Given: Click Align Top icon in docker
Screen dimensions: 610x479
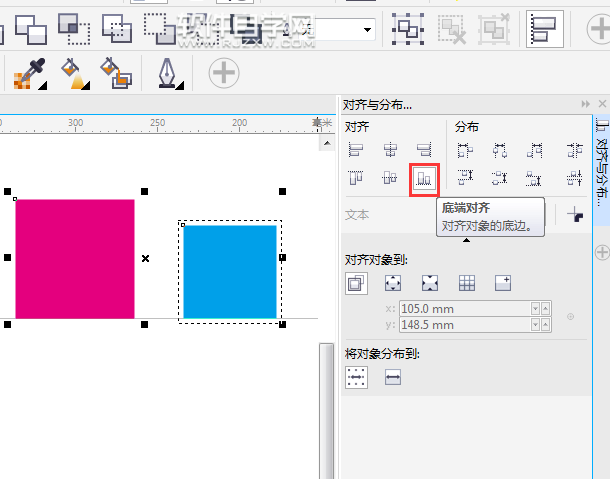Looking at the screenshot, I should 356,178.
